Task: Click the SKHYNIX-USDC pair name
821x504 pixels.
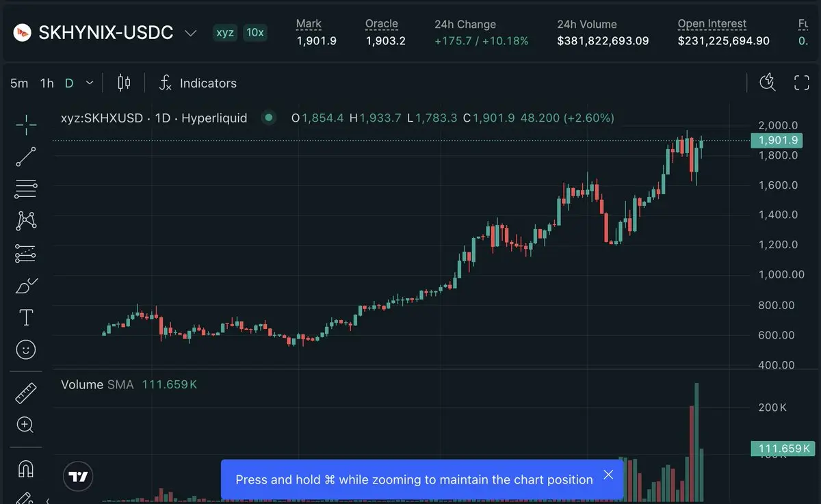Action: [x=106, y=32]
